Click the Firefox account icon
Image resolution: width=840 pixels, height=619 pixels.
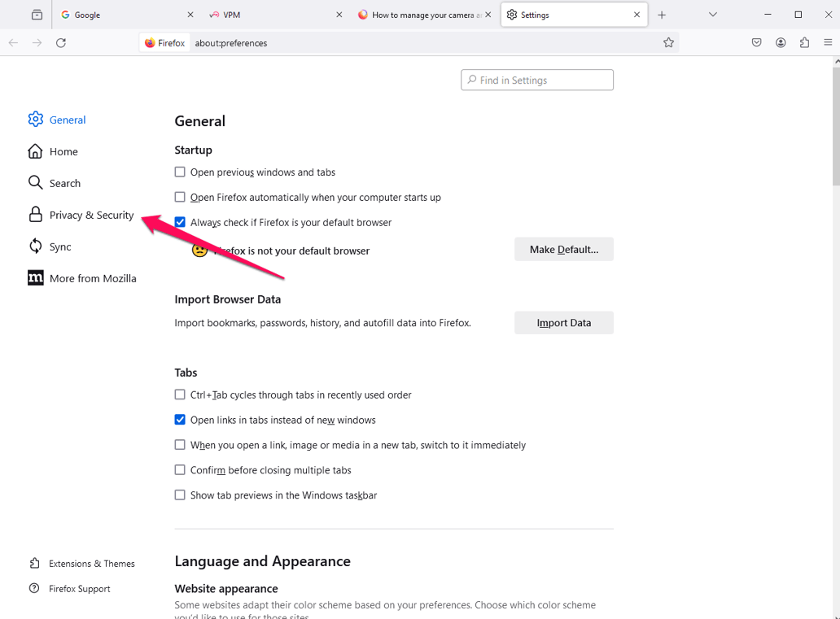coord(781,42)
